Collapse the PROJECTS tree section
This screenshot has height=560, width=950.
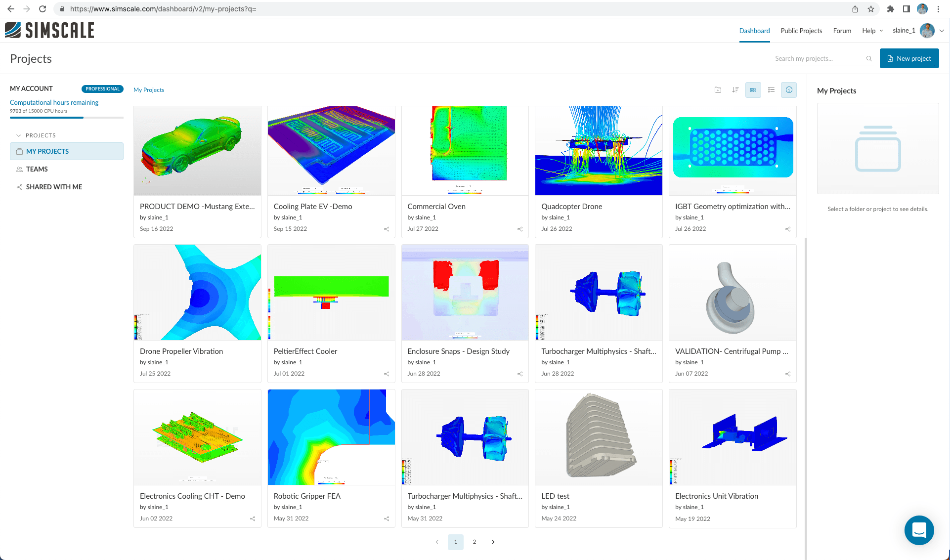pos(19,135)
